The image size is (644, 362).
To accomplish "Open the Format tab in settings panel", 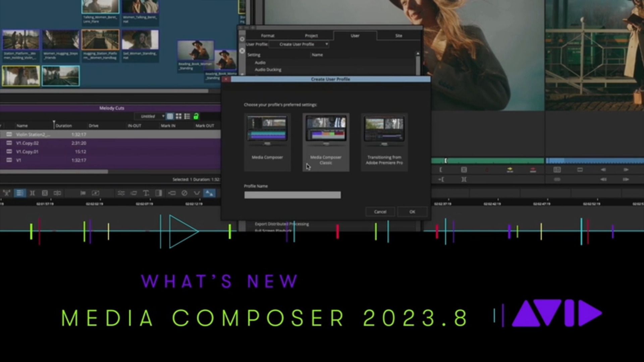I will (x=268, y=35).
